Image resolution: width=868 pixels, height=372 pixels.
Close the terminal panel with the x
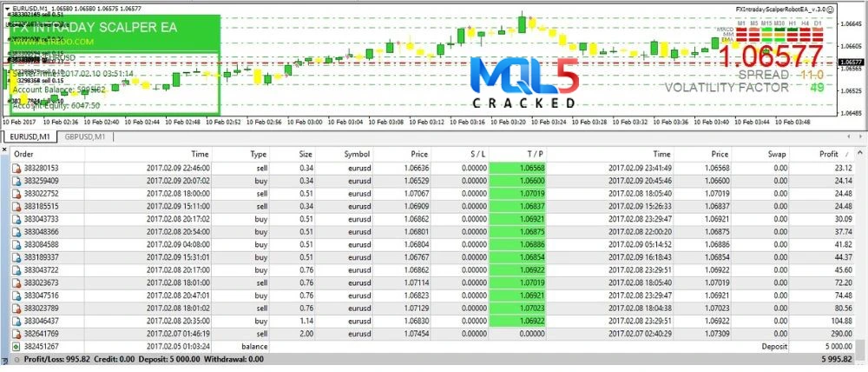click(x=5, y=149)
